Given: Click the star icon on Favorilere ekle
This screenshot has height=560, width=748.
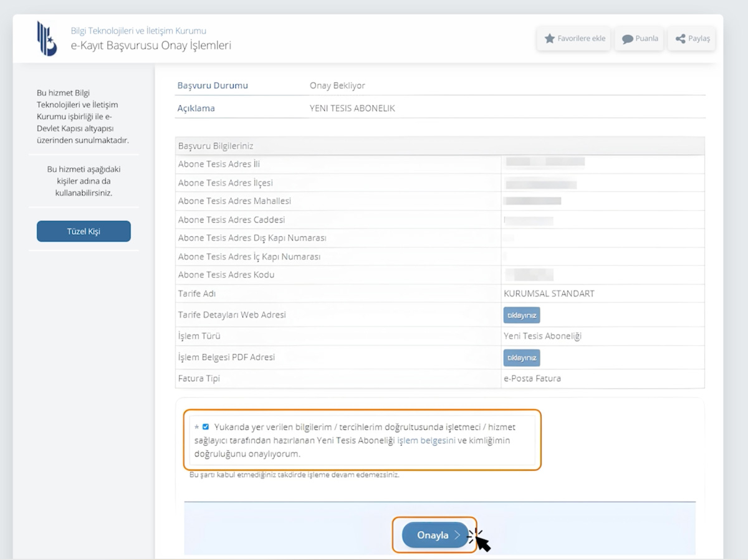Looking at the screenshot, I should [549, 39].
